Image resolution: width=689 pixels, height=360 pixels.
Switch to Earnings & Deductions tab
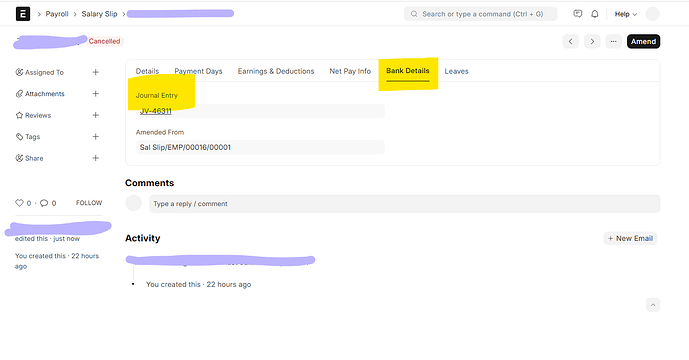276,71
